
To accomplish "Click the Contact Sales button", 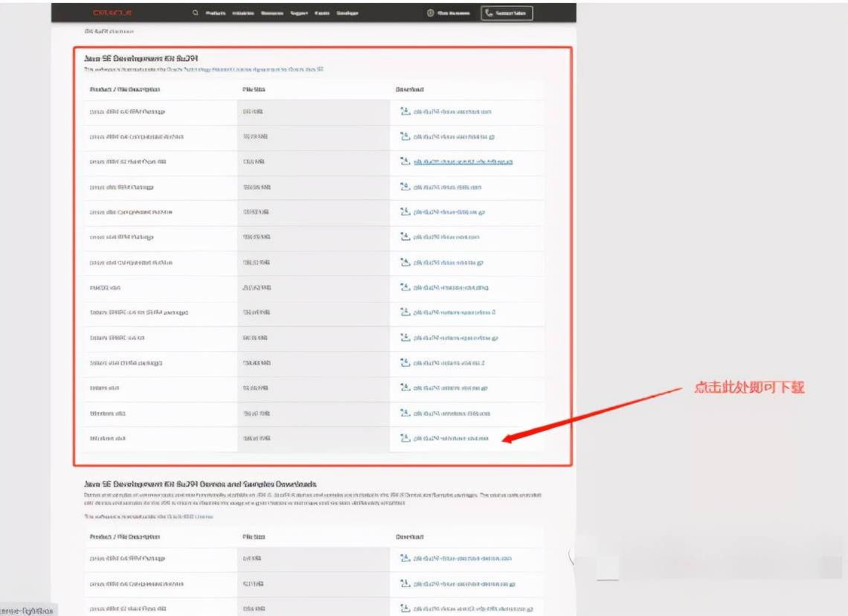I will 507,13.
